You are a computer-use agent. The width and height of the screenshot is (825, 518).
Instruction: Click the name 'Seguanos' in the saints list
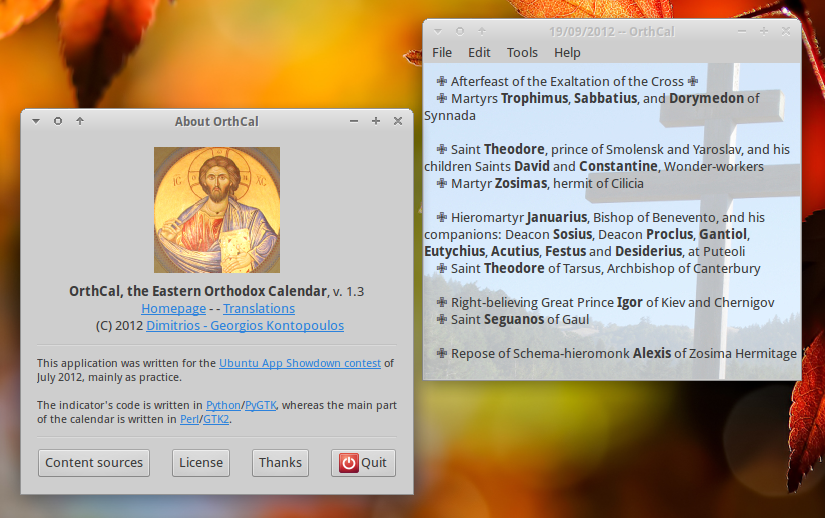click(x=514, y=320)
